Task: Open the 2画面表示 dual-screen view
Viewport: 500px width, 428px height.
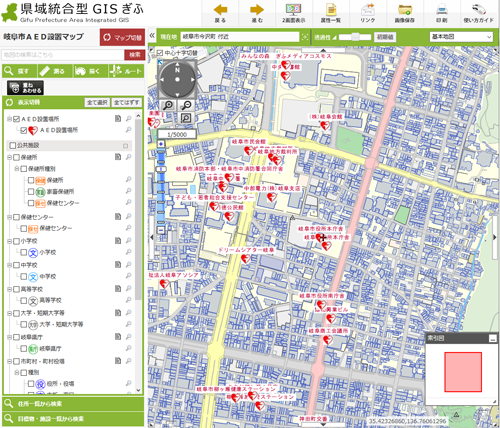Action: click(294, 9)
